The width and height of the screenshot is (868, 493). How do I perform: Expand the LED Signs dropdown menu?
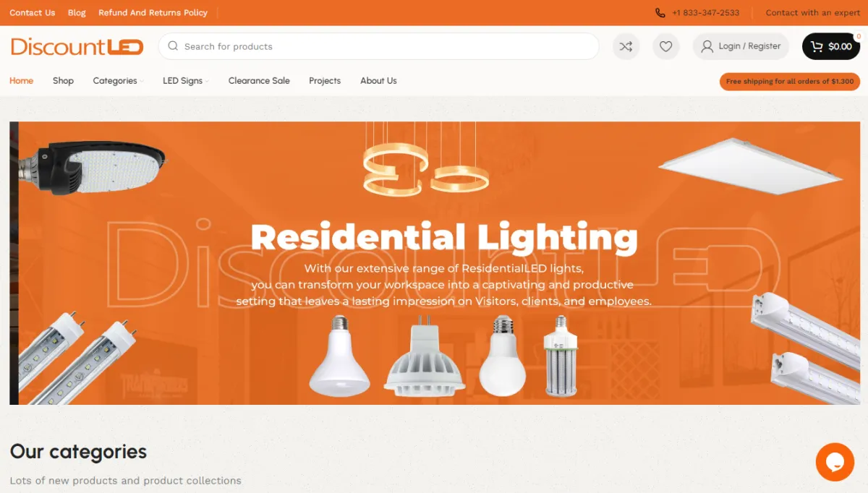coord(185,81)
